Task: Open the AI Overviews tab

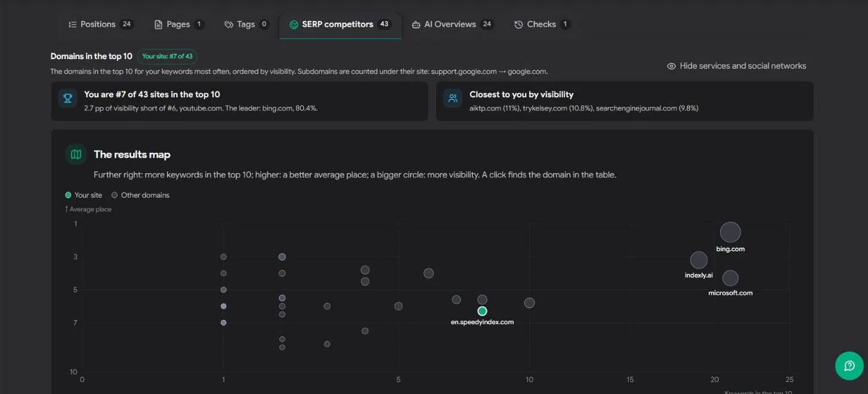Action: (452, 24)
